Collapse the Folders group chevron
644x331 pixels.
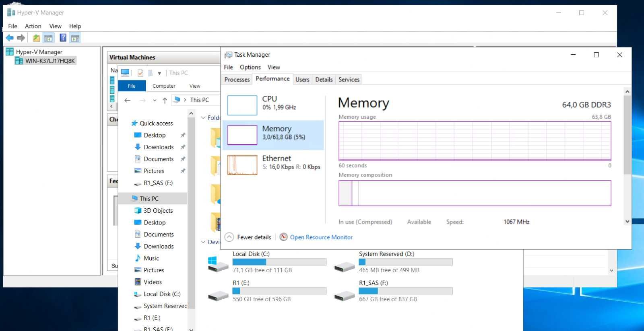[x=203, y=118]
